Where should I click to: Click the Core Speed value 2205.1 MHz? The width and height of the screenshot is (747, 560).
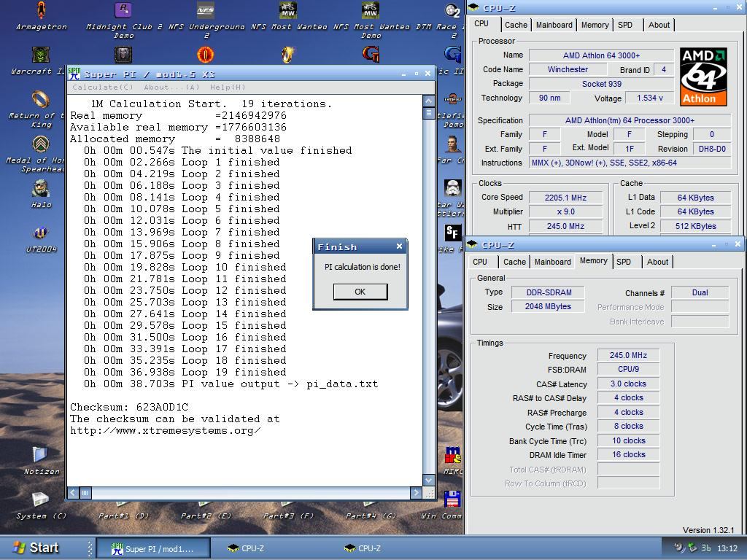point(565,198)
